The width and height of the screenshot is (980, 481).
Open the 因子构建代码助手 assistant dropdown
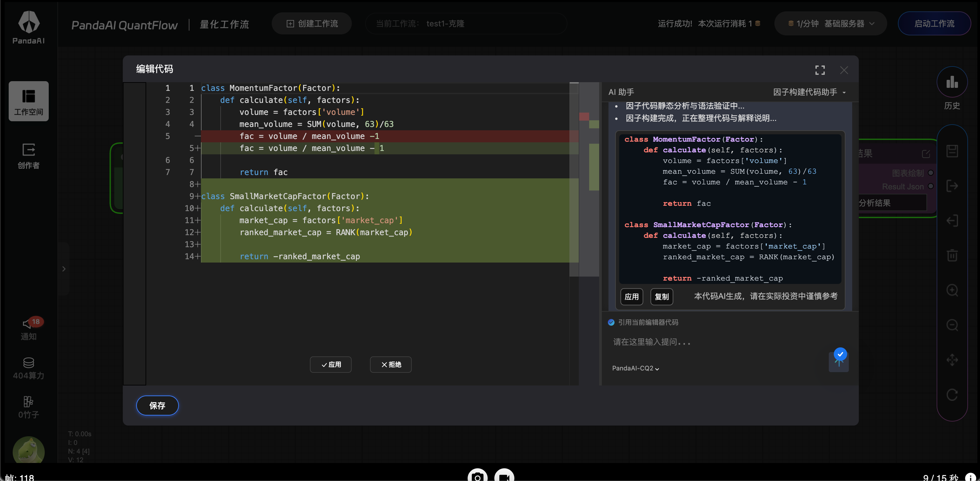tap(809, 92)
